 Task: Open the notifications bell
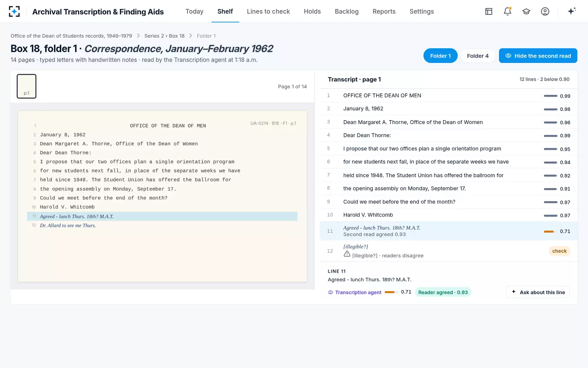508,11
